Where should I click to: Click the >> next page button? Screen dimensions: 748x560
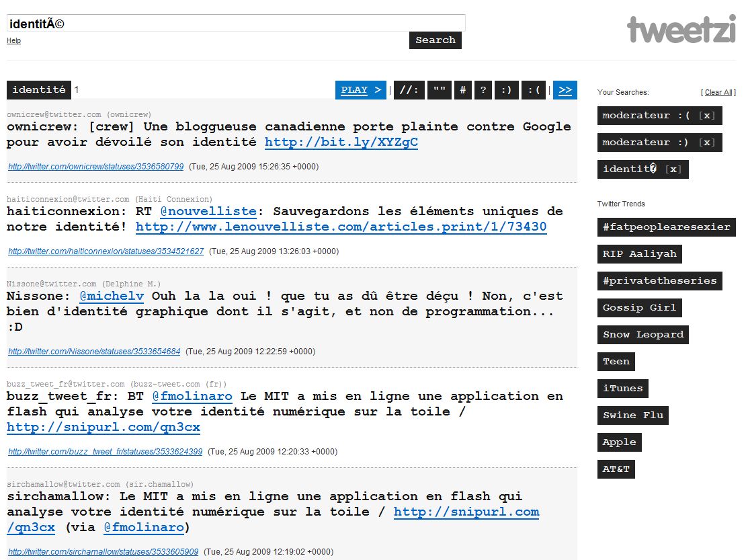point(565,89)
